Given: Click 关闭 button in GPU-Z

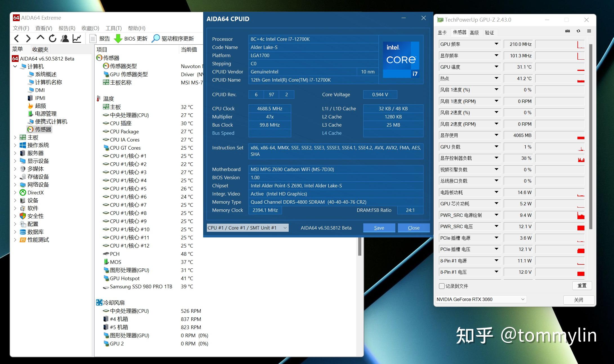Looking at the screenshot, I should tap(579, 300).
